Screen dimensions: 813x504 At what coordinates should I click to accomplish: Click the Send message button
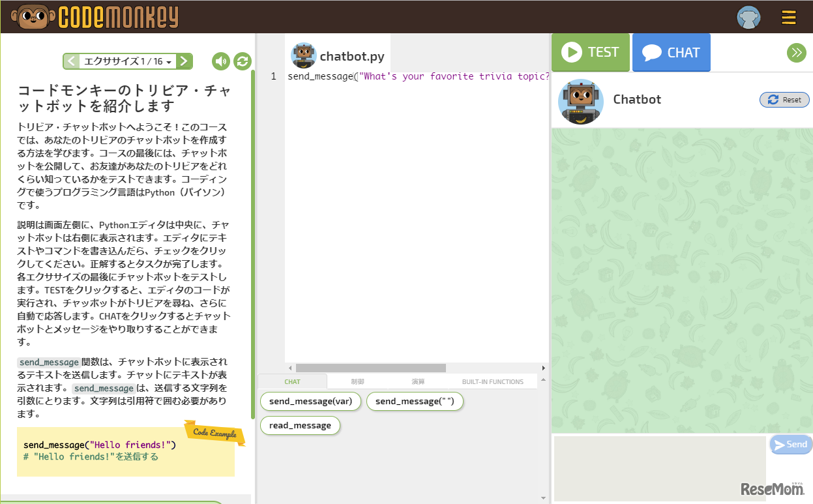(791, 444)
